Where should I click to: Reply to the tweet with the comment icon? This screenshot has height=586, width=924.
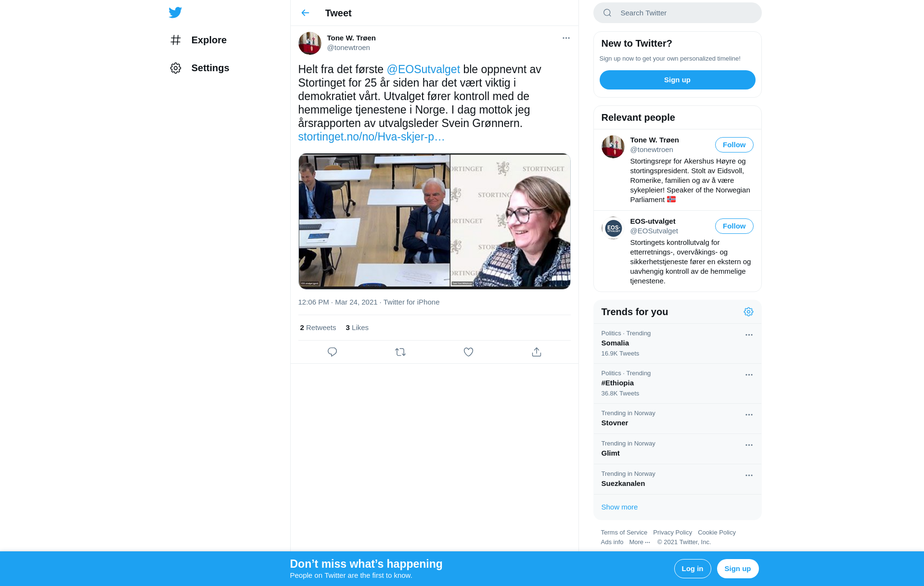(332, 352)
